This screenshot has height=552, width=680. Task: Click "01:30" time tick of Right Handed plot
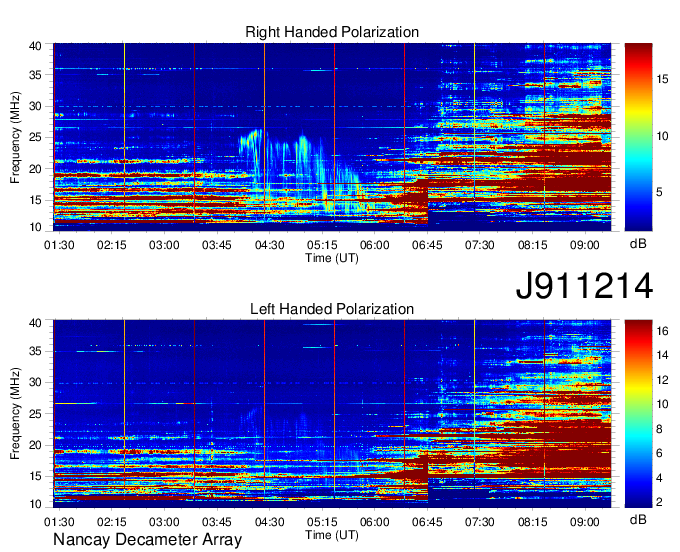(59, 245)
